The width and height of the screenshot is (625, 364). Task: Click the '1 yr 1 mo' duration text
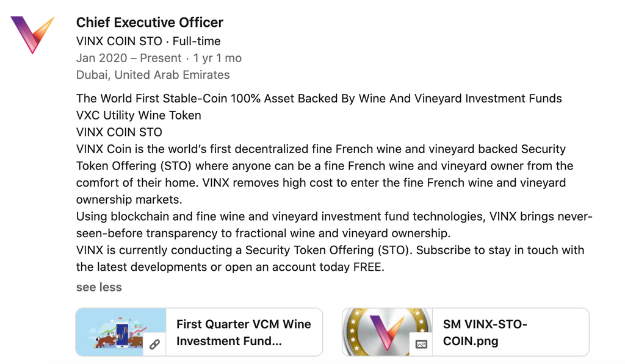(217, 58)
